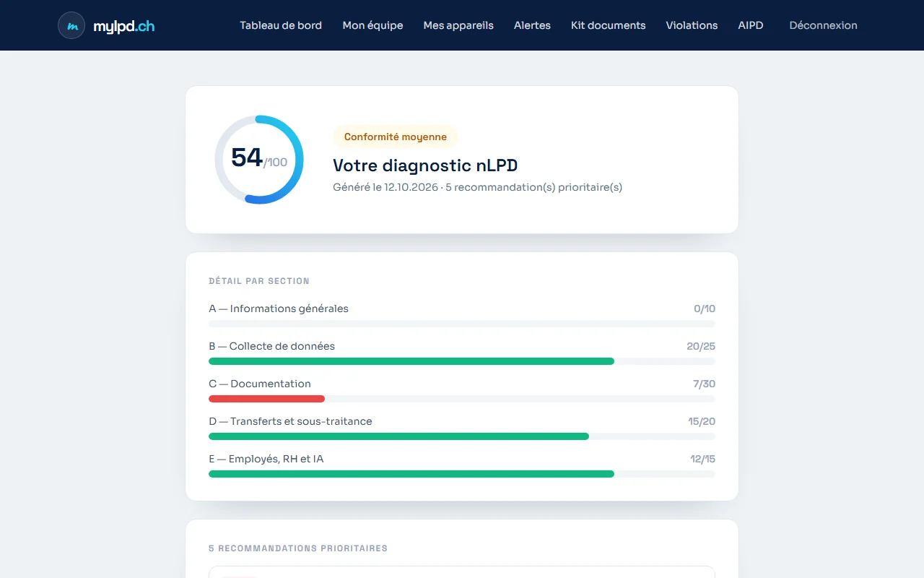Open the Tableau de bord menu

[281, 25]
